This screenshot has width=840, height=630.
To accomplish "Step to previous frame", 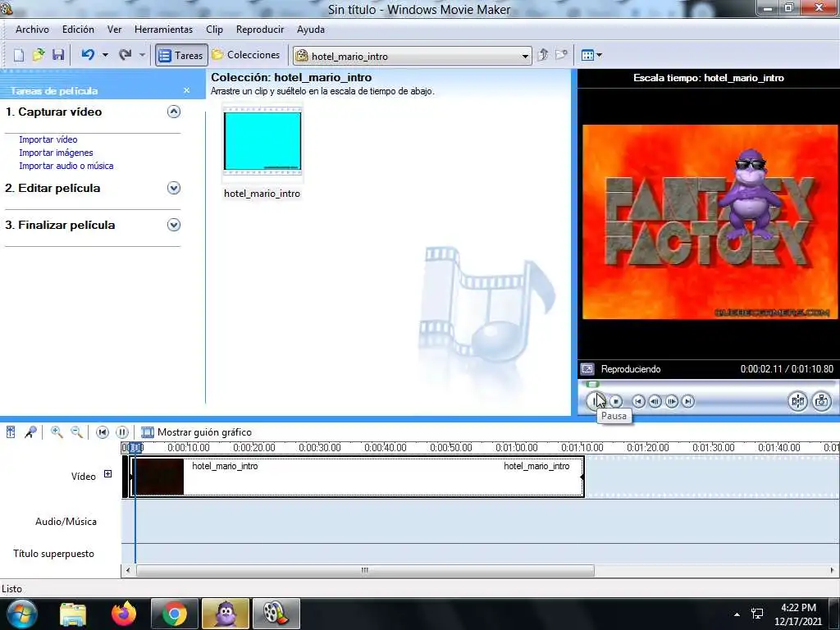I will (x=655, y=401).
